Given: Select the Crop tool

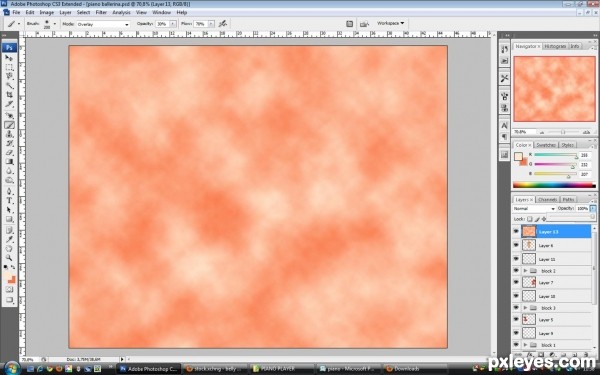Looking at the screenshot, I should point(9,95).
